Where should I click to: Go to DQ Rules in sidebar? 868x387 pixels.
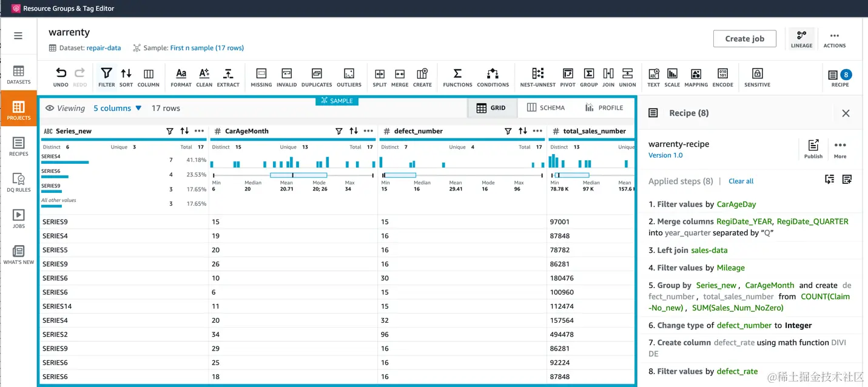19,182
